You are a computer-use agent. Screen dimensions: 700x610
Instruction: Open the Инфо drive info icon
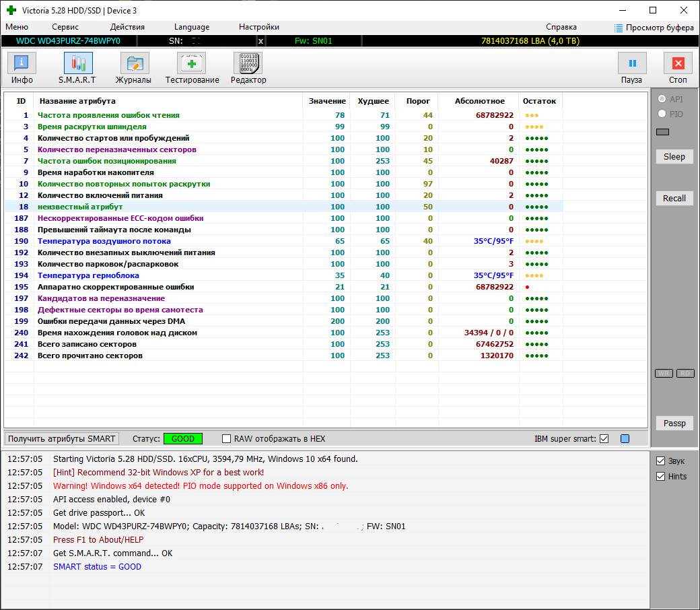(22, 64)
